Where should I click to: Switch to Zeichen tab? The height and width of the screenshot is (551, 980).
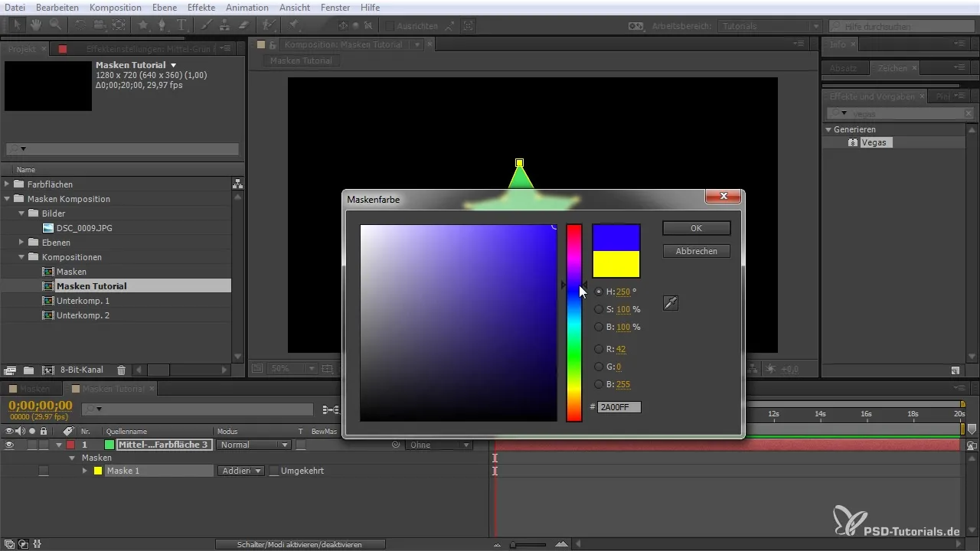point(893,68)
